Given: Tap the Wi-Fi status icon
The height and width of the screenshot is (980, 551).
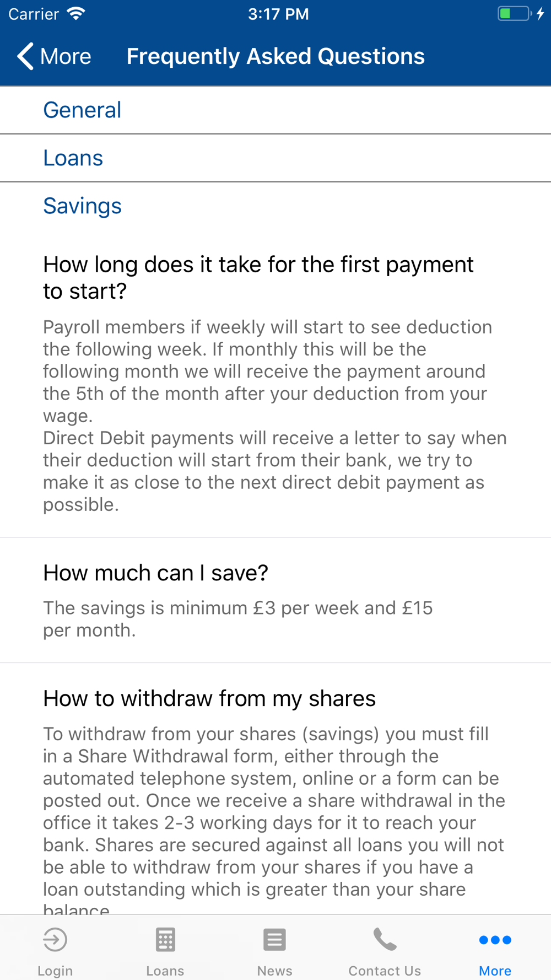Looking at the screenshot, I should click(75, 14).
